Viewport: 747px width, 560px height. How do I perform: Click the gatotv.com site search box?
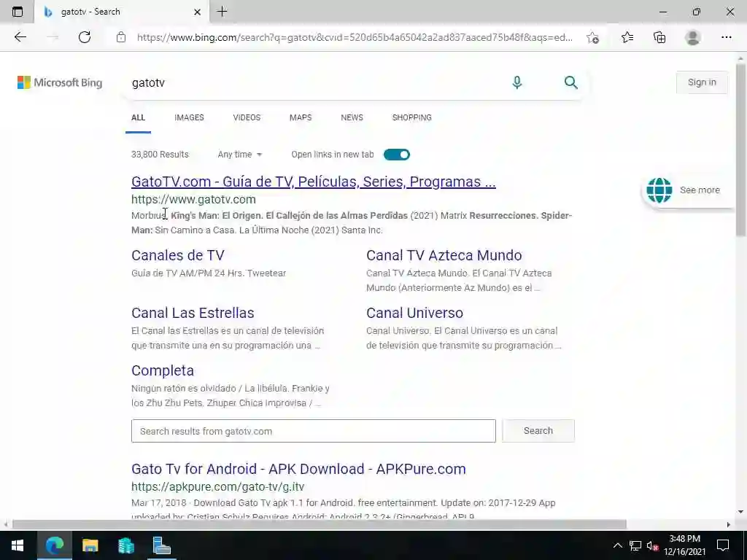click(314, 431)
